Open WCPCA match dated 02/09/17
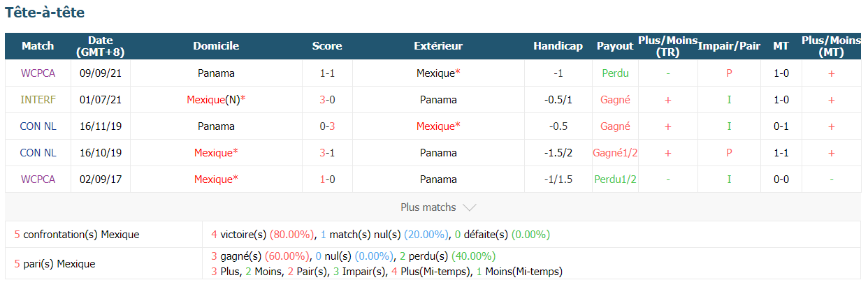868x287 pixels. (x=38, y=179)
